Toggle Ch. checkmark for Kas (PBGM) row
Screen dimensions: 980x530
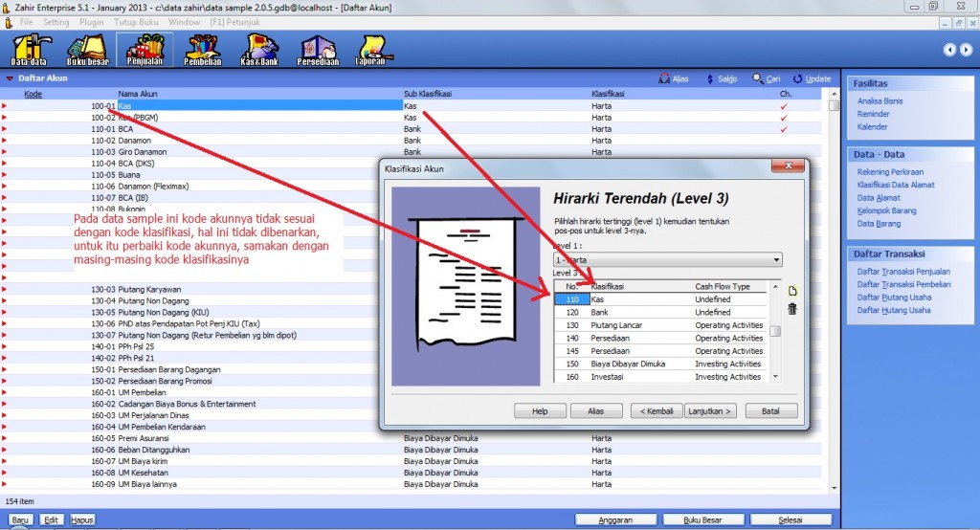(x=784, y=117)
